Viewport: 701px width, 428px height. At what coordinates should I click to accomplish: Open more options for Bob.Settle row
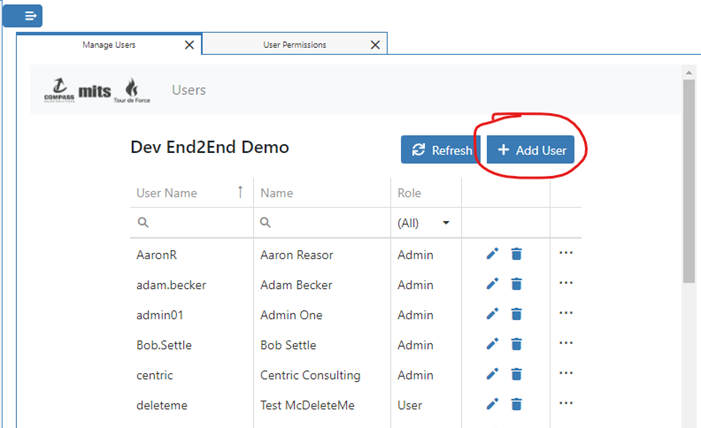[x=566, y=343]
